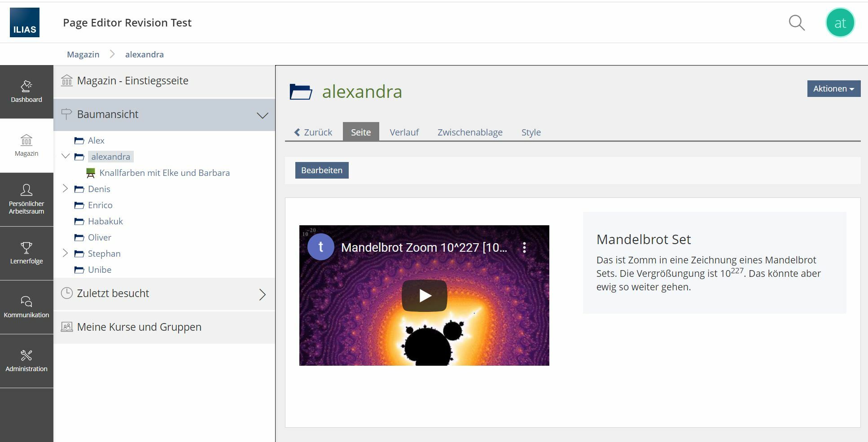Screen dimensions: 868x442
Task: Switch to the Zwischenablage tab
Action: tap(470, 132)
